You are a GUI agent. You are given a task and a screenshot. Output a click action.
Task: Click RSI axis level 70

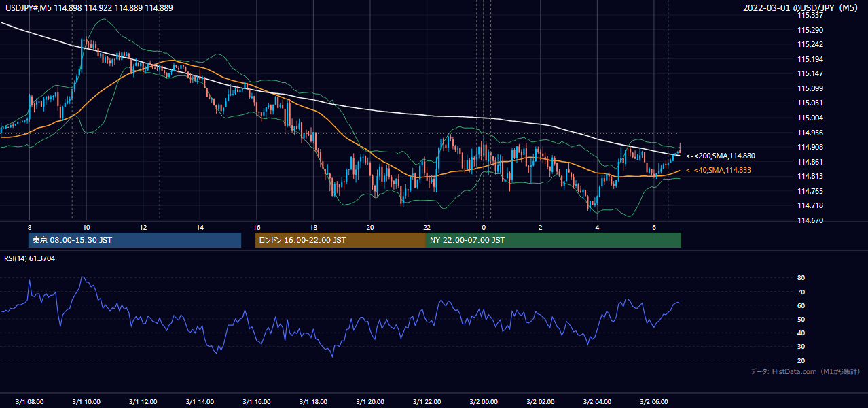(801, 292)
